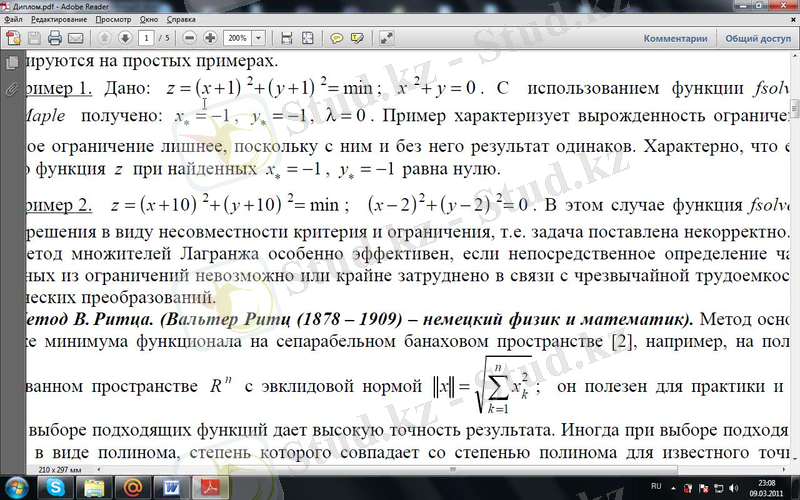Click the RU language indicator

(656, 486)
